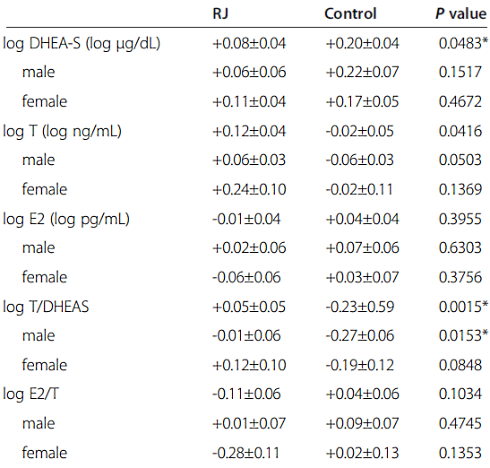Select the log T (log ng/mL) label
The width and height of the screenshot is (490, 468).
click(62, 131)
